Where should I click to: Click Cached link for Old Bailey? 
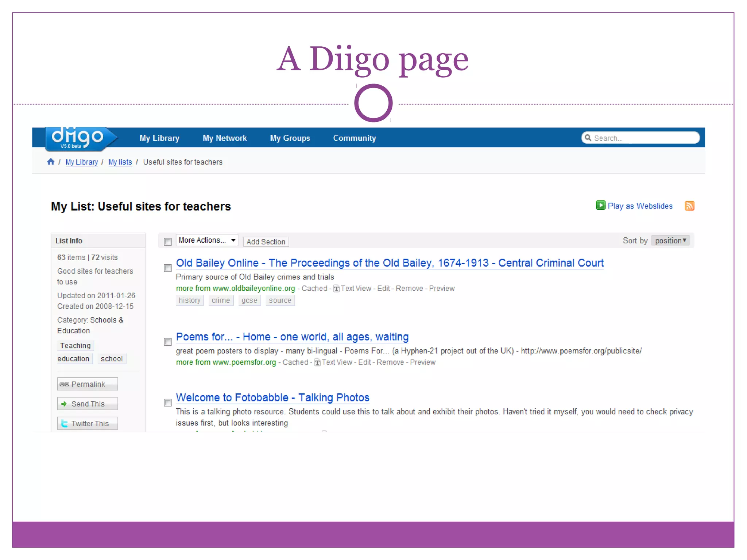click(314, 288)
